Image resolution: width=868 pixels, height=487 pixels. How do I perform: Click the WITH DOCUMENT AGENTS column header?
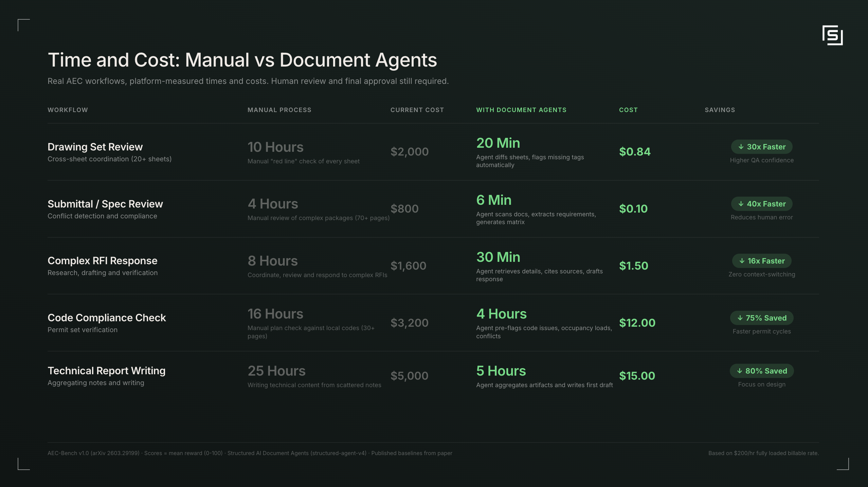(x=521, y=110)
